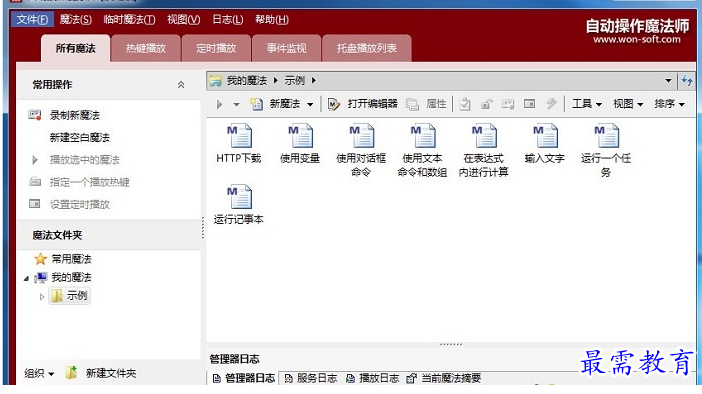Image resolution: width=702 pixels, height=394 pixels.
Task: Click 新建空白魔法 link
Action: click(79, 137)
